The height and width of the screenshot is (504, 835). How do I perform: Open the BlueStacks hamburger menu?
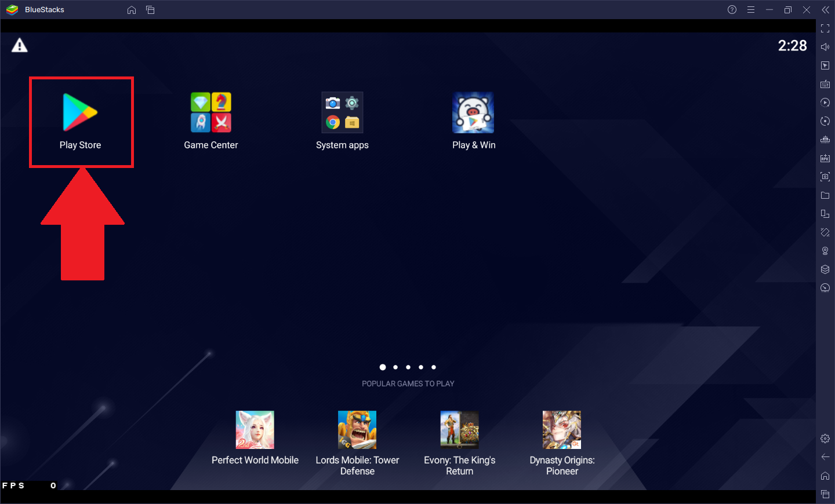[751, 9]
